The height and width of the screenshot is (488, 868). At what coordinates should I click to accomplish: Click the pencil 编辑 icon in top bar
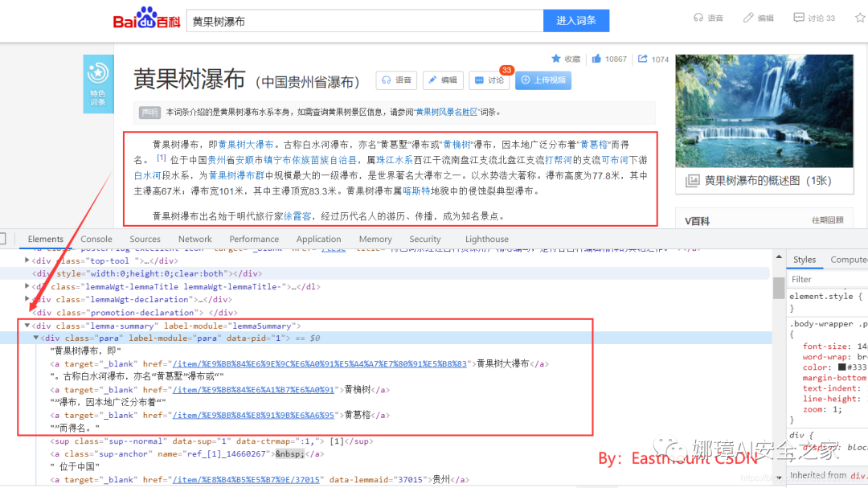(x=748, y=18)
